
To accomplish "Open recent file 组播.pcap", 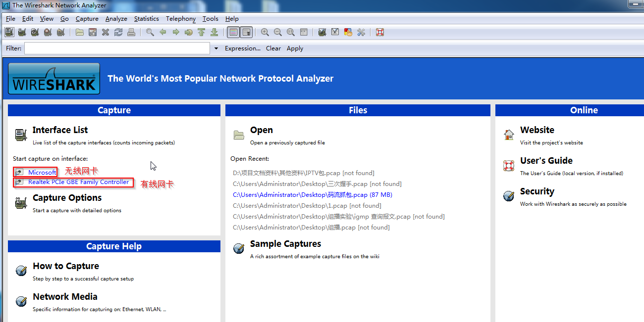I will tap(311, 228).
